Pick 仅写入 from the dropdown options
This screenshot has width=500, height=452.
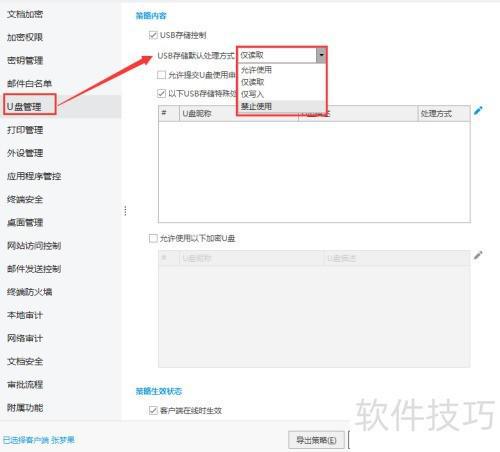click(252, 94)
